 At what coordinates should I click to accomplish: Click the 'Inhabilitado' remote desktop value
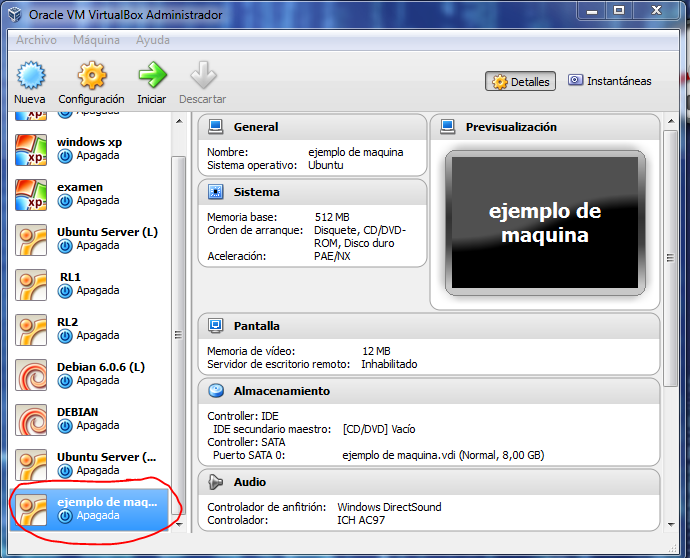tap(389, 364)
